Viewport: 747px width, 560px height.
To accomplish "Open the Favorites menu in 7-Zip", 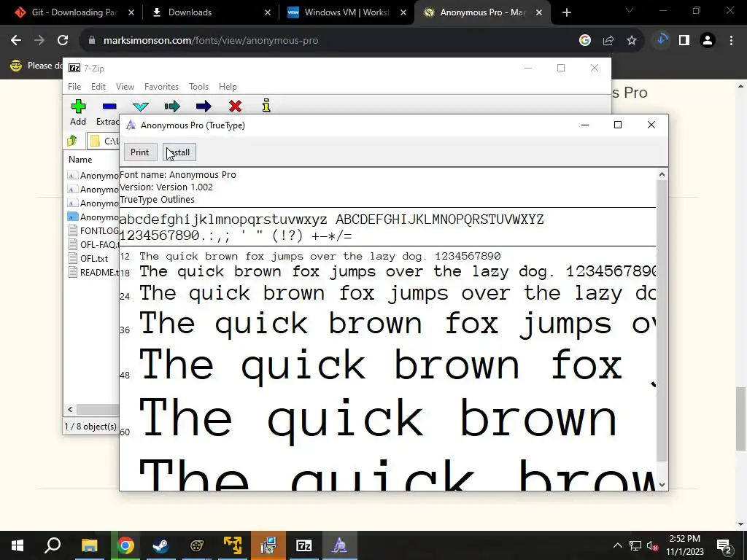I will (161, 87).
